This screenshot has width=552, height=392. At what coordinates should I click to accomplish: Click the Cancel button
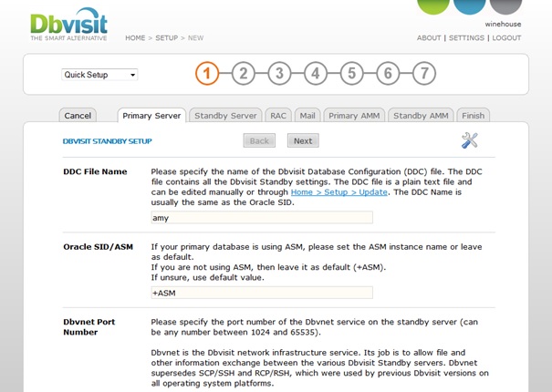[78, 116]
